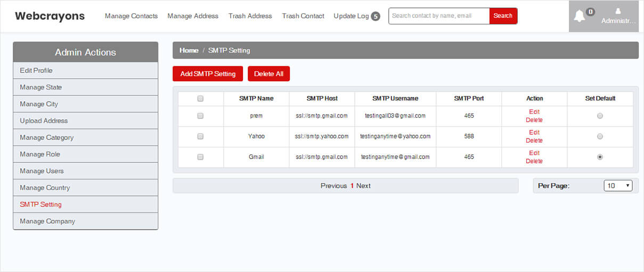644x272 pixels.
Task: Click the notification bell icon
Action: pos(579,16)
